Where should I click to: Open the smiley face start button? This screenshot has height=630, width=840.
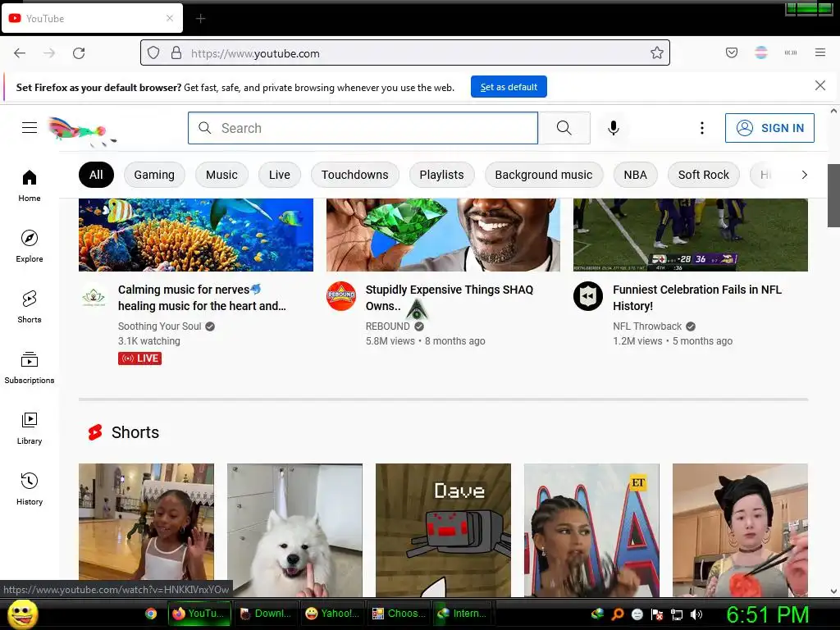coord(22,614)
